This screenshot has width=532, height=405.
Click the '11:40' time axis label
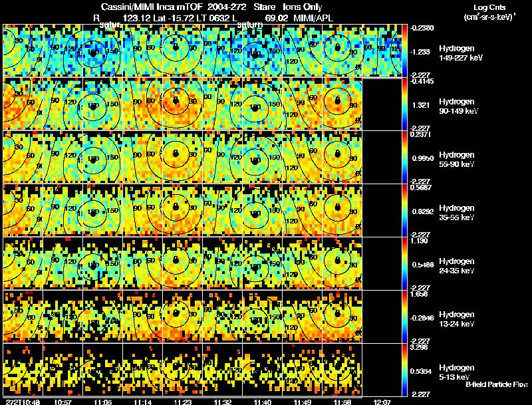pyautogui.click(x=263, y=402)
